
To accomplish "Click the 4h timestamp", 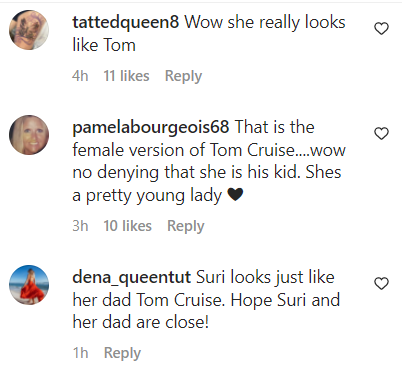I will 80,76.
